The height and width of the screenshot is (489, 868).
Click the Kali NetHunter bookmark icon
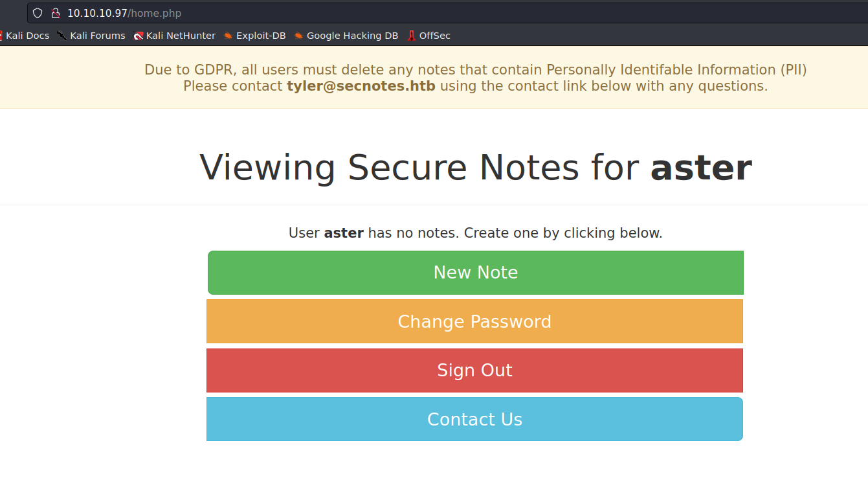coord(139,36)
